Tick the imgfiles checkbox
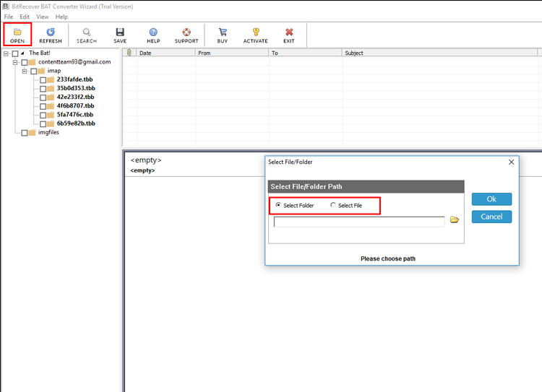Viewport: 542px width, 392px height. 24,133
